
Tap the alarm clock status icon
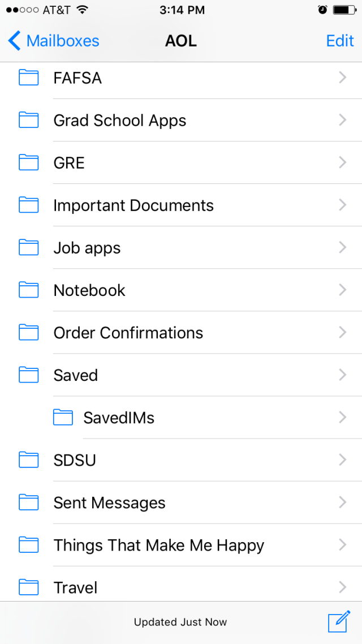(322, 10)
